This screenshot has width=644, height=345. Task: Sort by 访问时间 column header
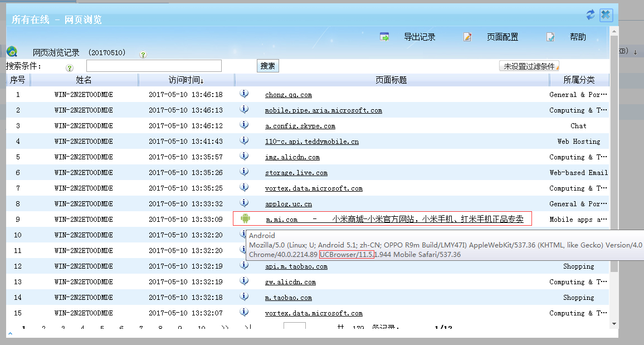[x=186, y=80]
